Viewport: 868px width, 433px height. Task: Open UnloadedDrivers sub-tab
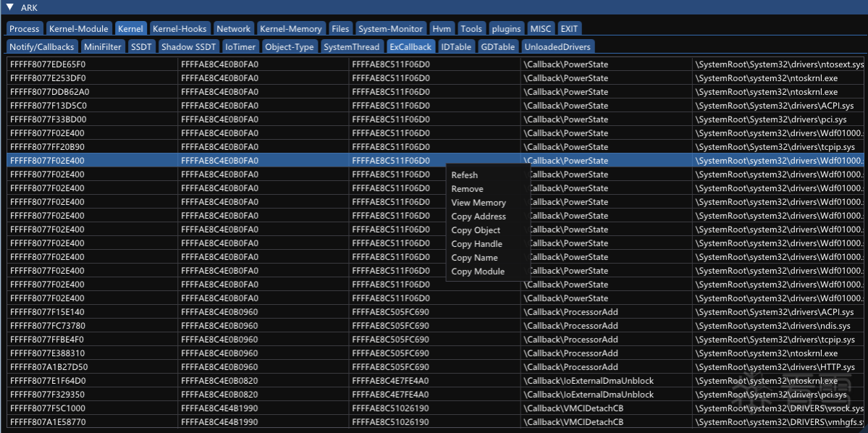pyautogui.click(x=557, y=47)
